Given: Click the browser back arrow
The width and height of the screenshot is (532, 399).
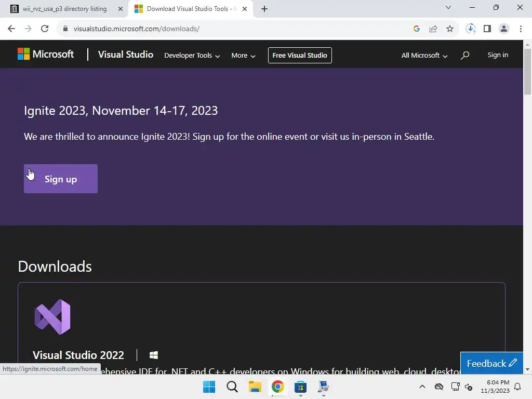Looking at the screenshot, I should tap(11, 29).
